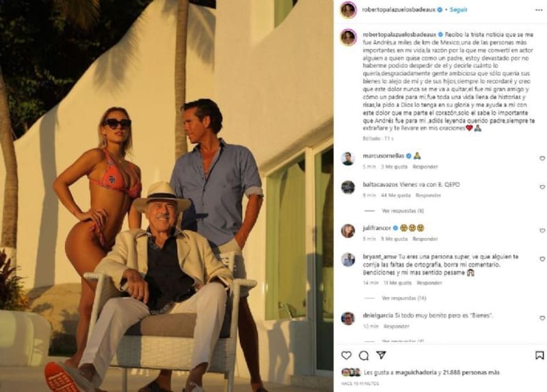Open bryant_amw commenter avatar

click(x=348, y=259)
